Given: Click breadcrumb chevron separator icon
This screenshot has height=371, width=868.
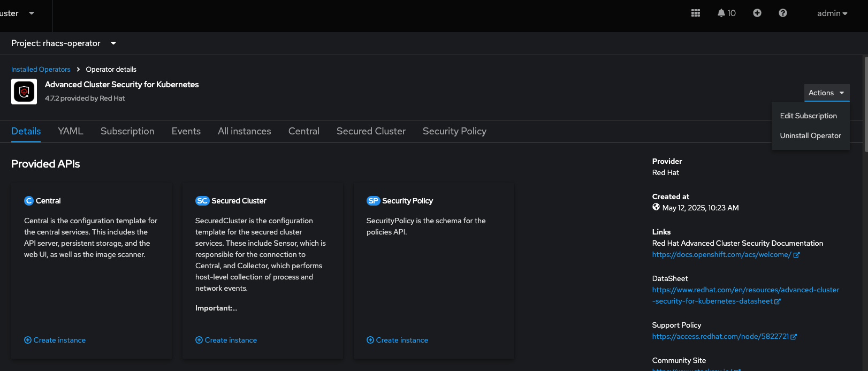Looking at the screenshot, I should coord(78,69).
